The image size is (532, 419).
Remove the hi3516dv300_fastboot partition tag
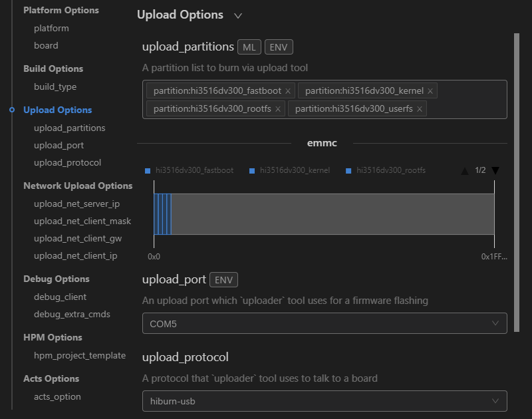click(288, 91)
